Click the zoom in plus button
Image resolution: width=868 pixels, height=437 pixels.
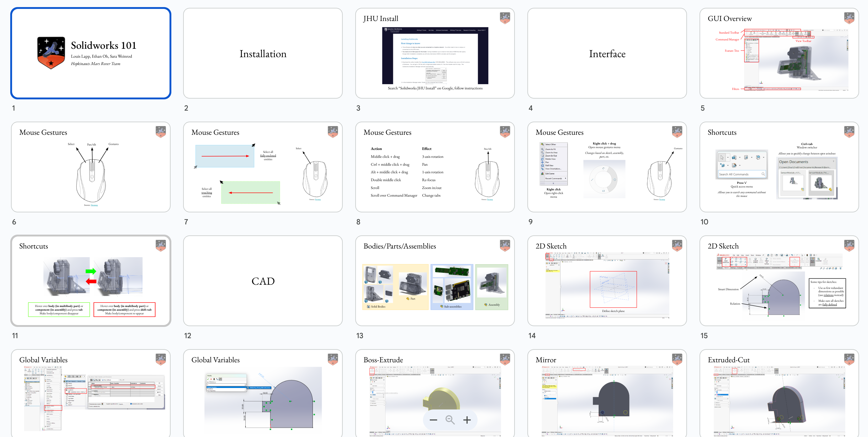[x=467, y=420]
